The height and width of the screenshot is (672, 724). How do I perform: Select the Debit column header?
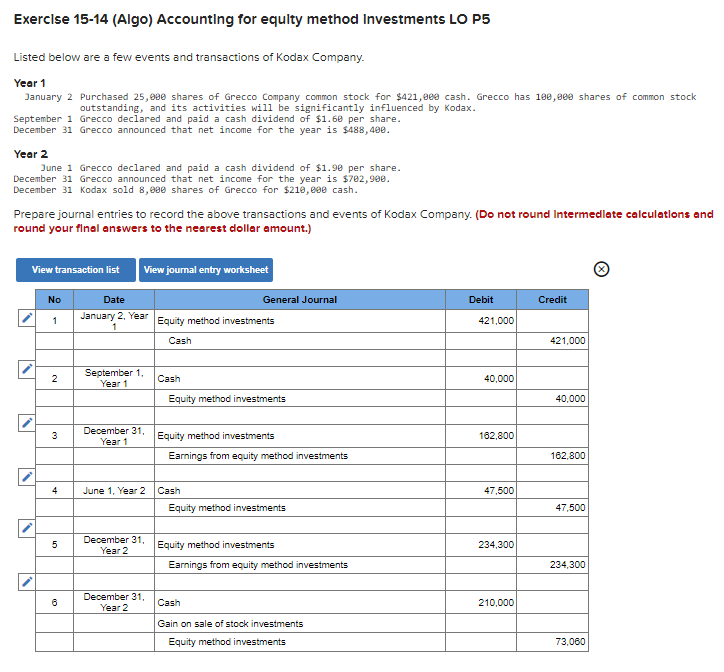click(x=481, y=300)
